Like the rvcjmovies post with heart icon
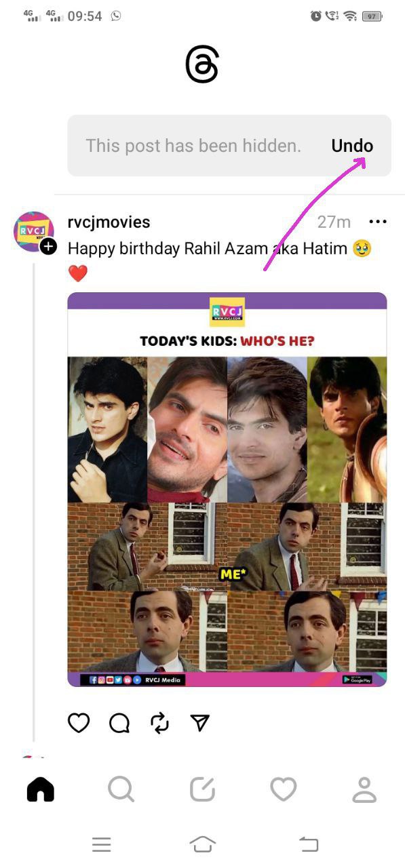 tap(79, 724)
